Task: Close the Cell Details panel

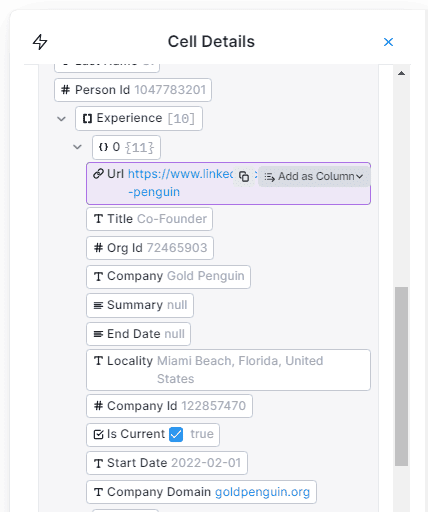Action: click(x=388, y=42)
